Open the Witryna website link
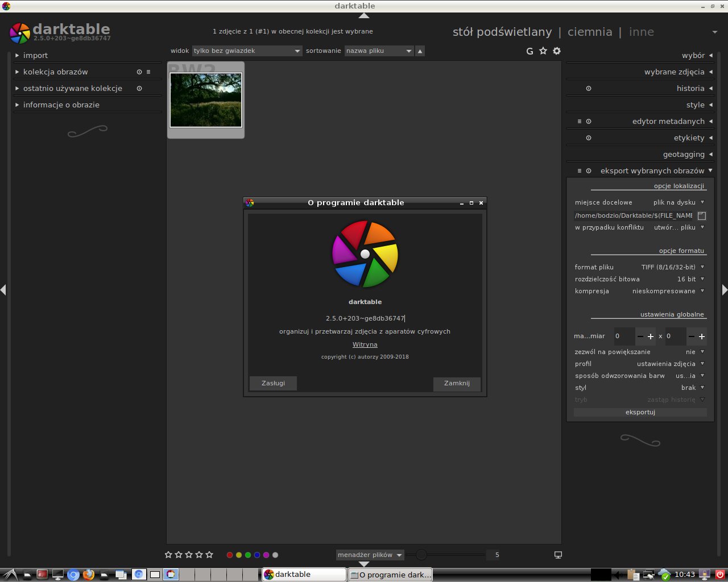Screen dimensions: 728x582 click(365, 344)
